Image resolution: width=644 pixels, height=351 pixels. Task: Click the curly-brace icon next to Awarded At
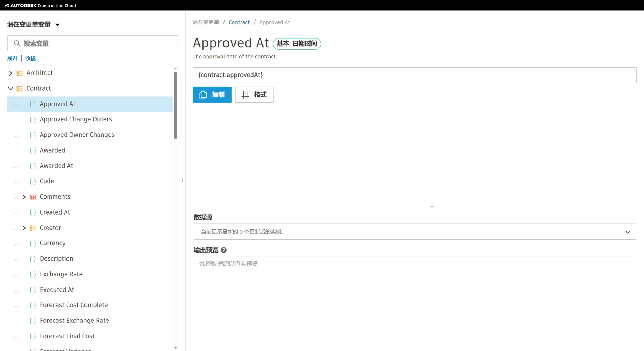(x=33, y=166)
